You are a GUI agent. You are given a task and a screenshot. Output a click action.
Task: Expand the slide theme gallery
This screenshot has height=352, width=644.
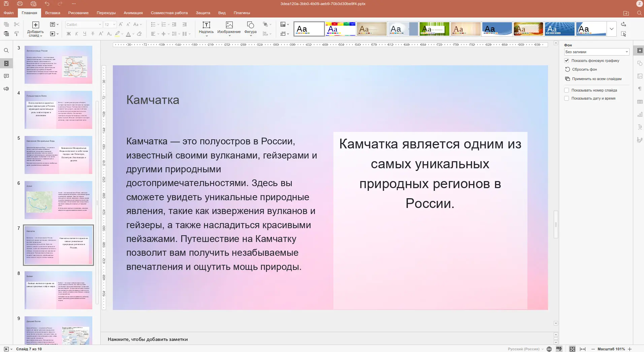tap(612, 29)
